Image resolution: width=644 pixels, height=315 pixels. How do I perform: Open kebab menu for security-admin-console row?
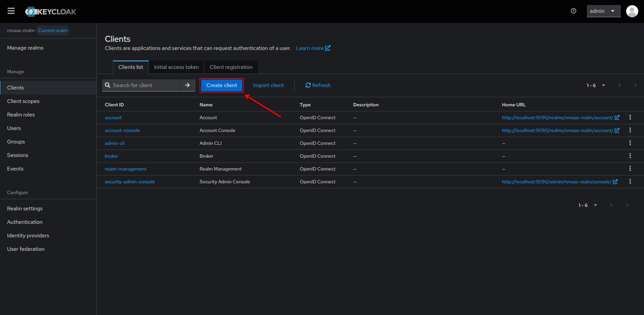coord(630,182)
